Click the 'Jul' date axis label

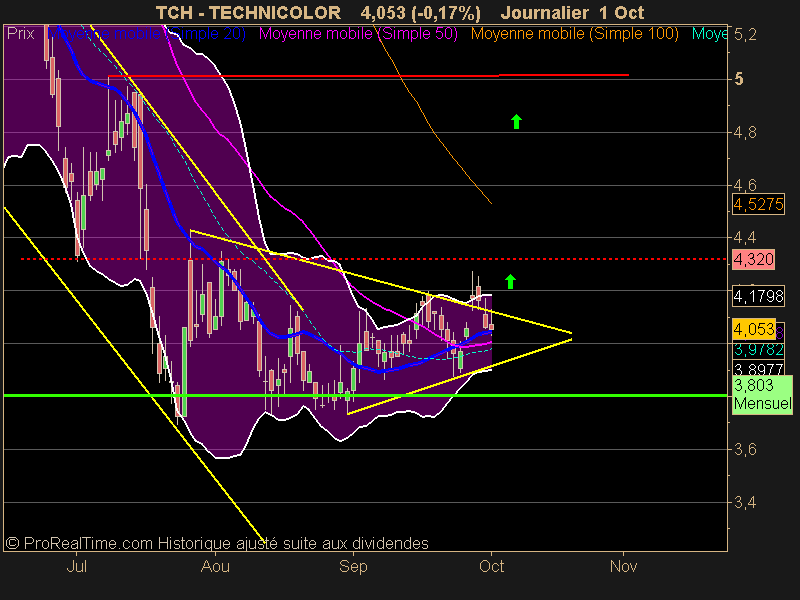[x=77, y=566]
